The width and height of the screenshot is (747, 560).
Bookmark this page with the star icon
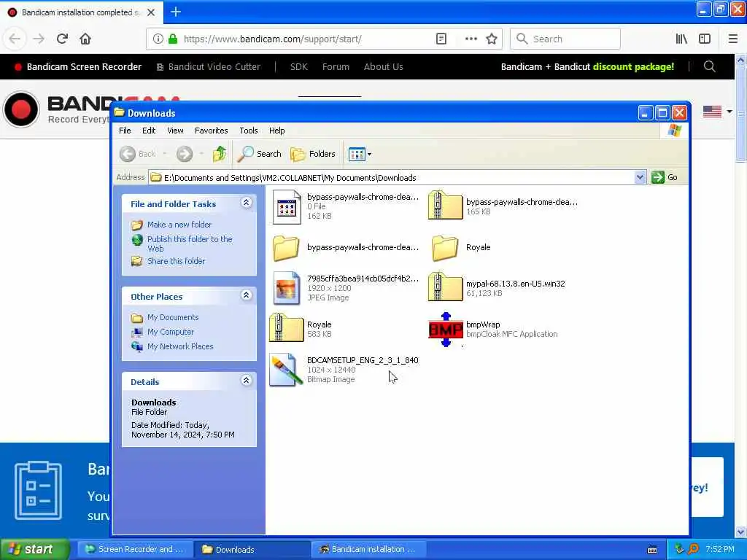click(492, 39)
